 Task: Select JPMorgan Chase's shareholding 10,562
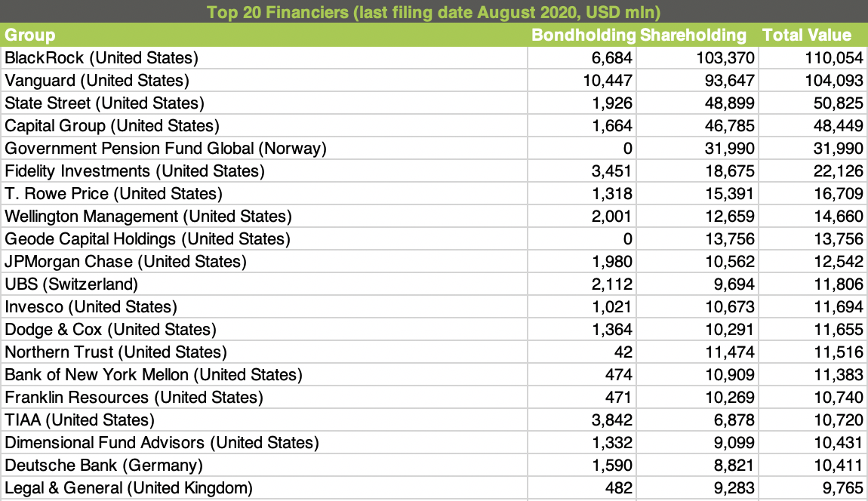[697, 262]
